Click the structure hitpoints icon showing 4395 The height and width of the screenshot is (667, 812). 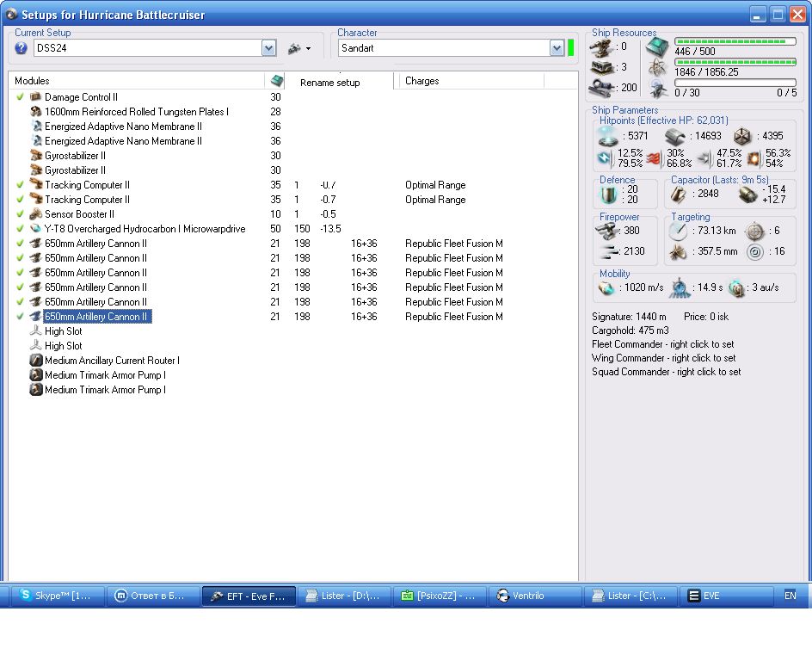[742, 136]
